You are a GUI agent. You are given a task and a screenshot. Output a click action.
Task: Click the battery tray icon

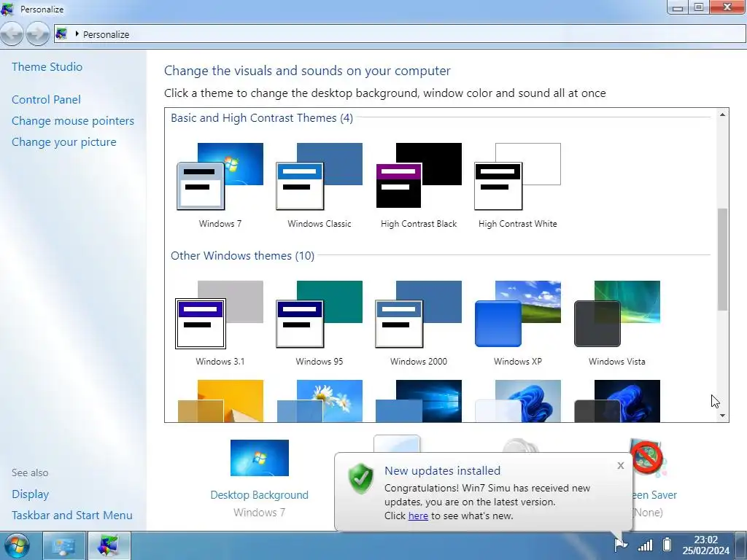tap(667, 544)
